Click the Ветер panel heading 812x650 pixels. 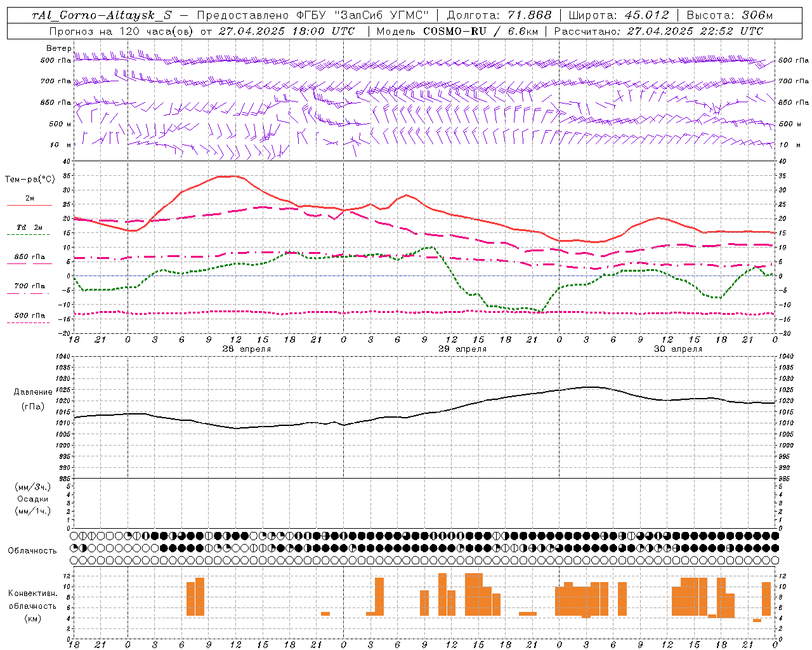(x=59, y=48)
